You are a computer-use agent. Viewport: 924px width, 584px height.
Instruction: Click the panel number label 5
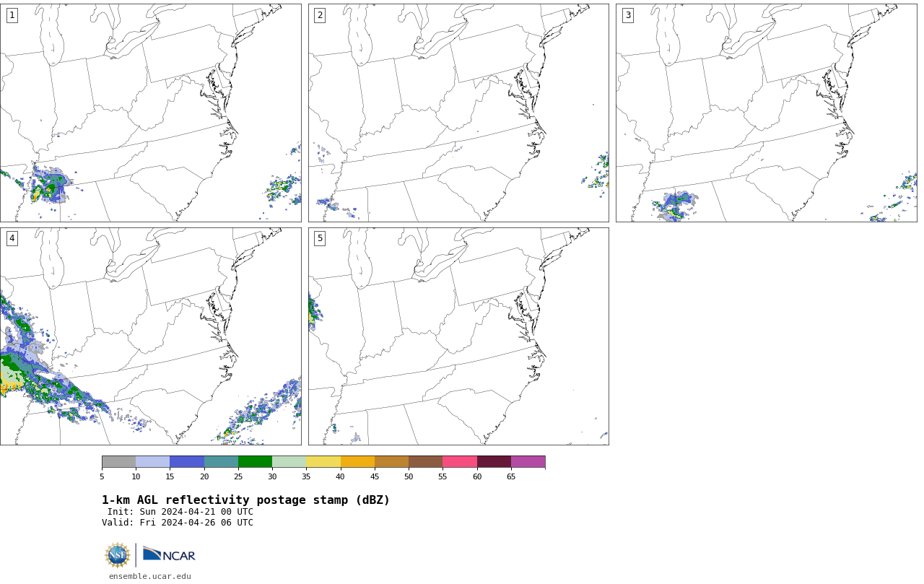point(320,238)
